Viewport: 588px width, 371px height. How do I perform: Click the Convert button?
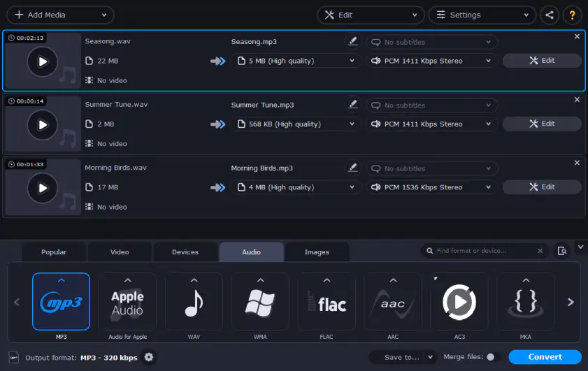[x=545, y=357]
